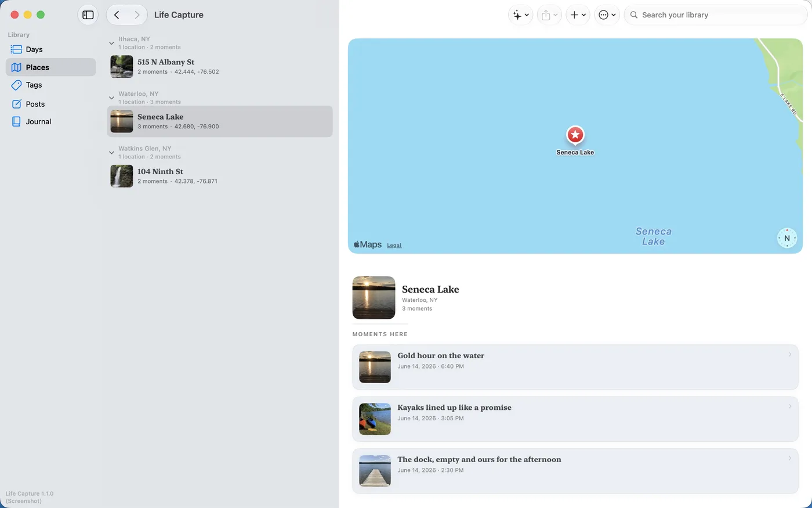The image size is (812, 508).
Task: Click the compass North button on map
Action: pyautogui.click(x=787, y=238)
